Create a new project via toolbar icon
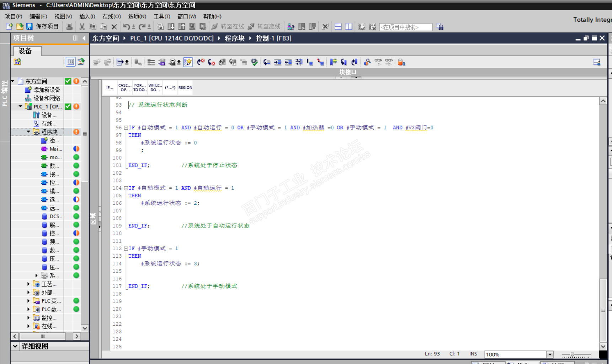The height and width of the screenshot is (364, 612). 10,27
